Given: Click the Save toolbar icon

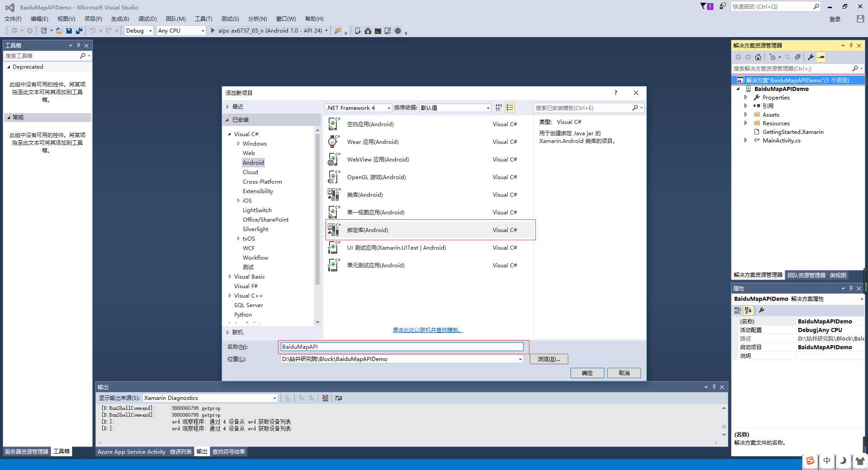Looking at the screenshot, I should pos(69,31).
